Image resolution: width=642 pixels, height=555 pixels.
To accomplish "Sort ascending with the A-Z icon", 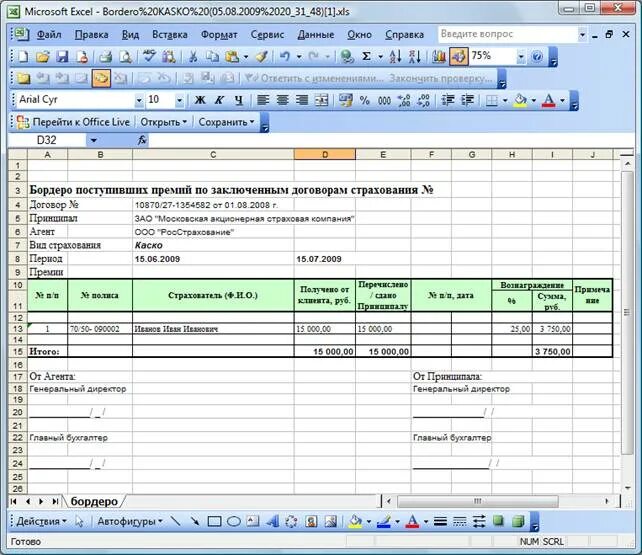I will point(395,56).
